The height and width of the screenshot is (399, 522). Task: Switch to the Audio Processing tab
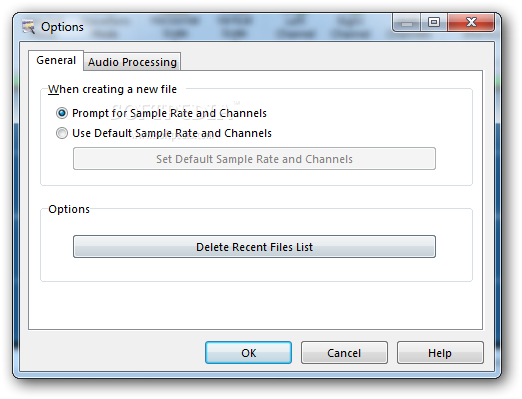[132, 62]
